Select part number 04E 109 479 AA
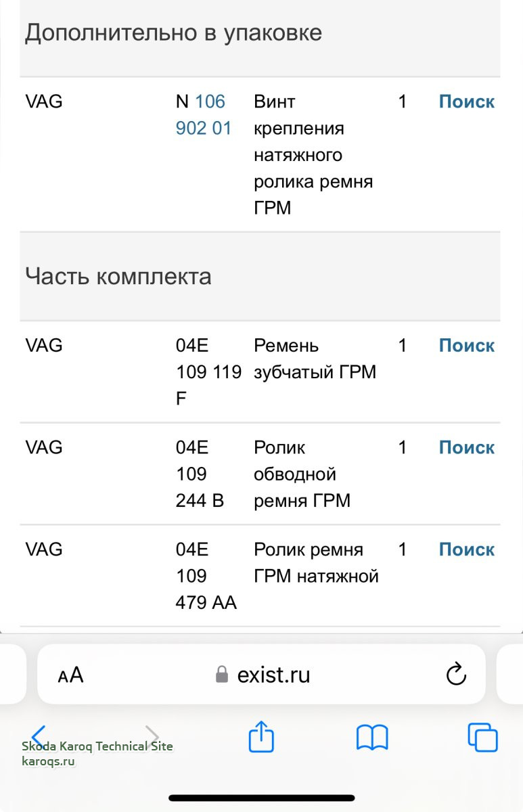The height and width of the screenshot is (812, 523). 206,576
